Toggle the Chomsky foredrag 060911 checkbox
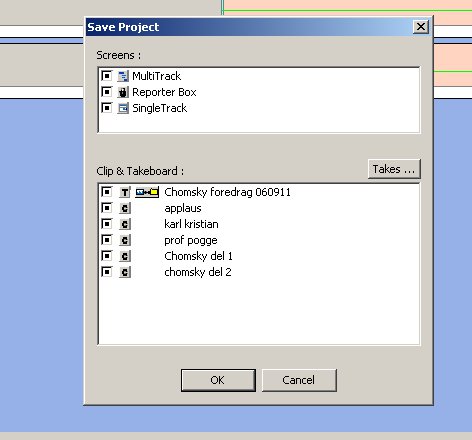This screenshot has height=440, width=472. click(107, 192)
